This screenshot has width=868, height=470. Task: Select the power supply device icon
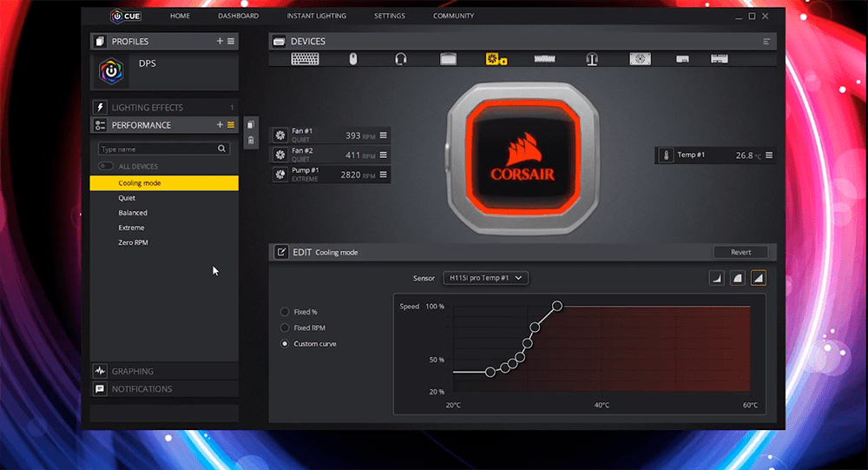(640, 59)
